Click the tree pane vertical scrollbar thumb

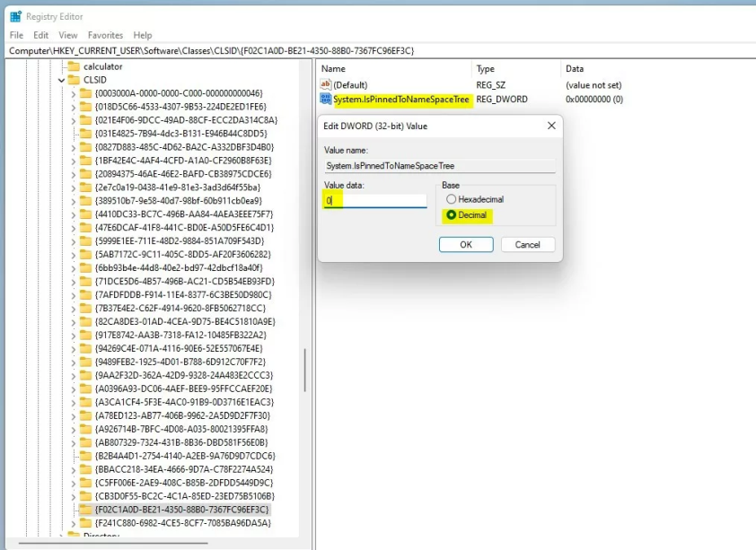(x=304, y=370)
